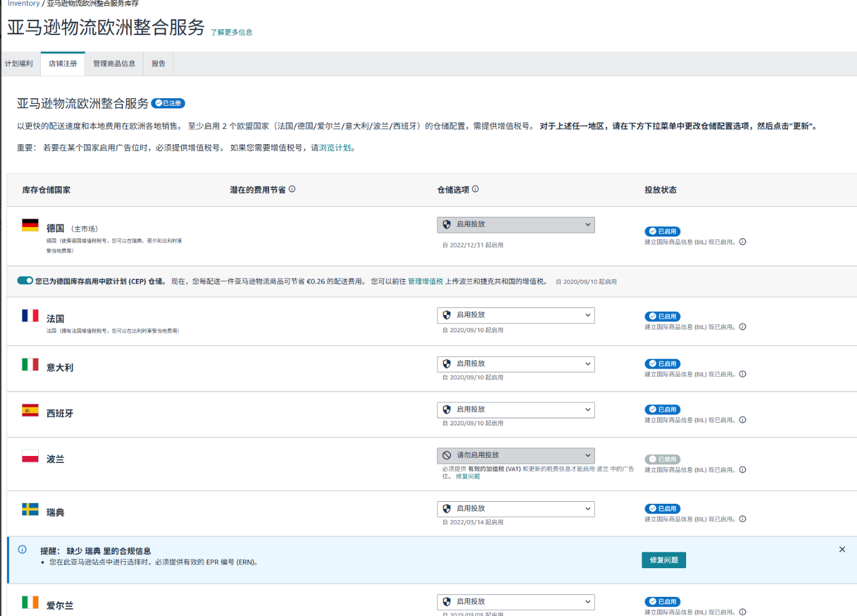Click the Poland flag icon
This screenshot has width=857, height=616.
pyautogui.click(x=30, y=456)
